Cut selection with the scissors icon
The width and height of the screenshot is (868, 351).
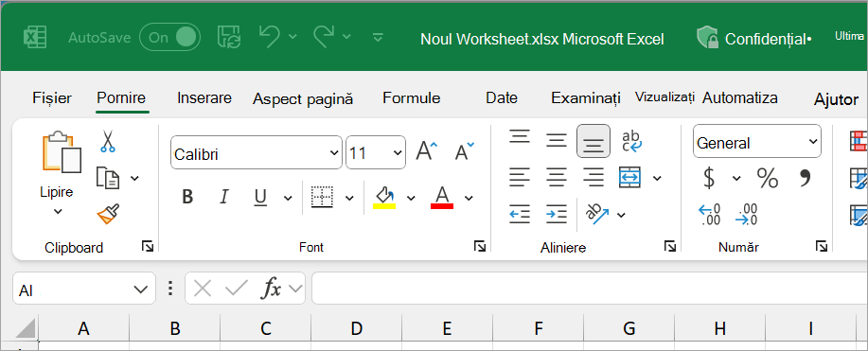[x=107, y=141]
